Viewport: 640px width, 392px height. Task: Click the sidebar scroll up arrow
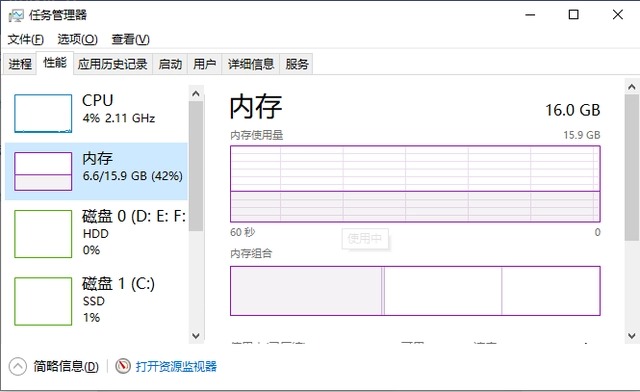[196, 94]
